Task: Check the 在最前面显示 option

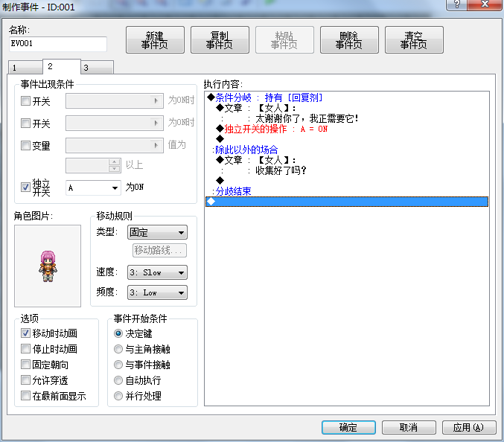Action: [x=25, y=395]
